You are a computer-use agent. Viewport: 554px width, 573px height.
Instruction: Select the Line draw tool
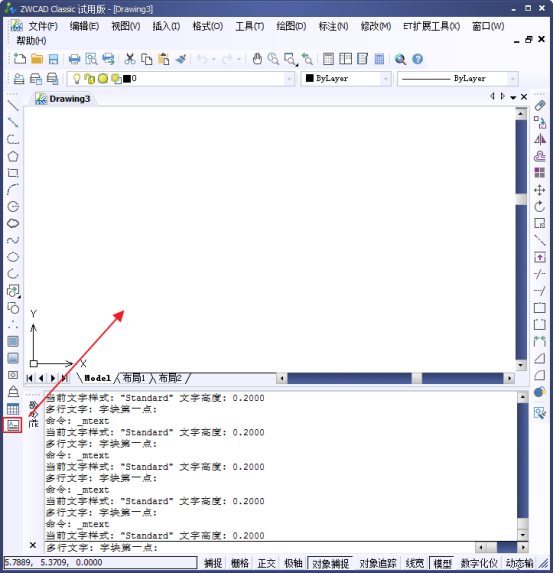pyautogui.click(x=13, y=106)
